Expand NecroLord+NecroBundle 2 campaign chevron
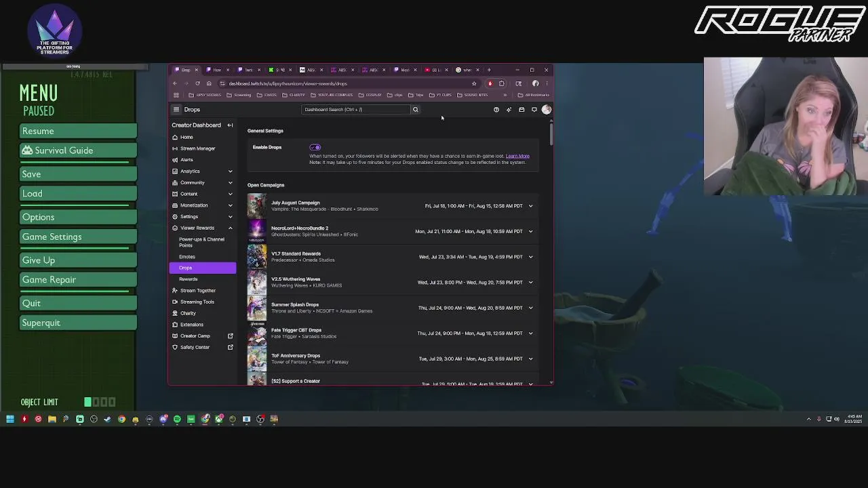Screen dimensions: 868x488 coord(530,232)
